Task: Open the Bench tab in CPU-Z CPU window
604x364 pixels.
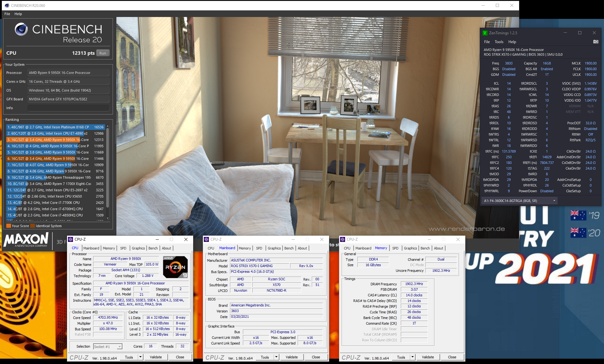Action: [x=153, y=248]
